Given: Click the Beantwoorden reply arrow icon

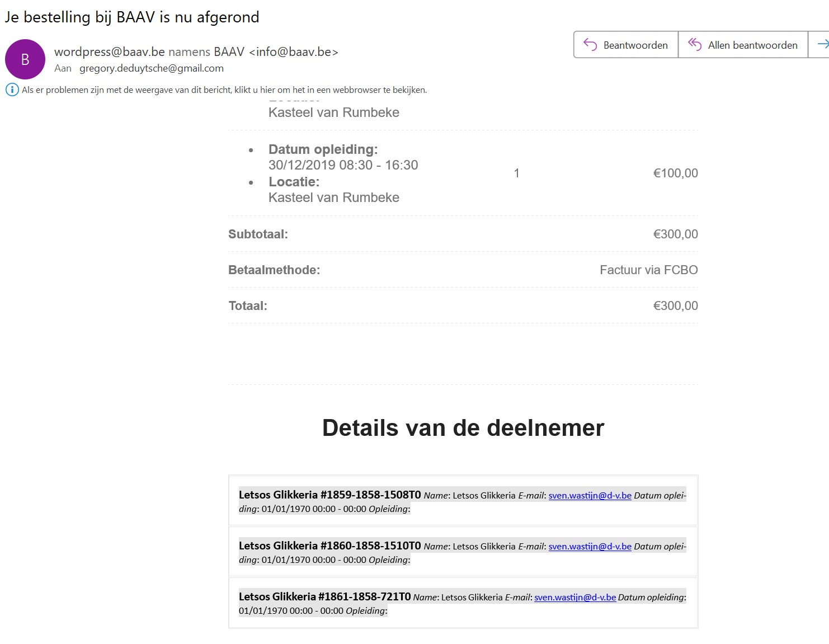Looking at the screenshot, I should tap(590, 44).
